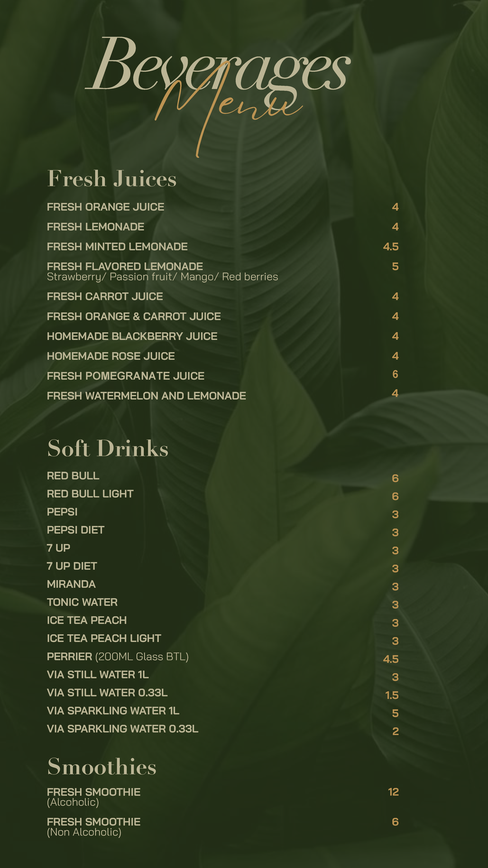Choose Pepsi Diet from soft drinks

coord(76,530)
